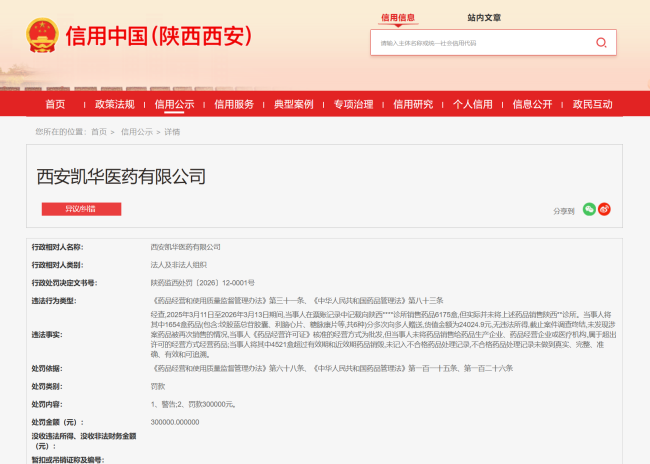Click the red 异议申请 button
This screenshot has height=464, width=650.
click(81, 209)
